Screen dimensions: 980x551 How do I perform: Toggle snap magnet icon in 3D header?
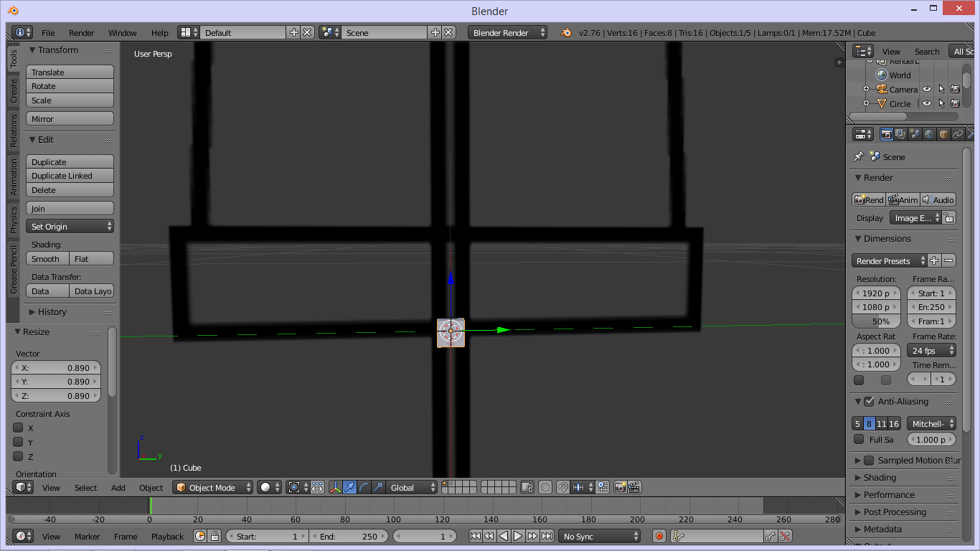[x=563, y=487]
